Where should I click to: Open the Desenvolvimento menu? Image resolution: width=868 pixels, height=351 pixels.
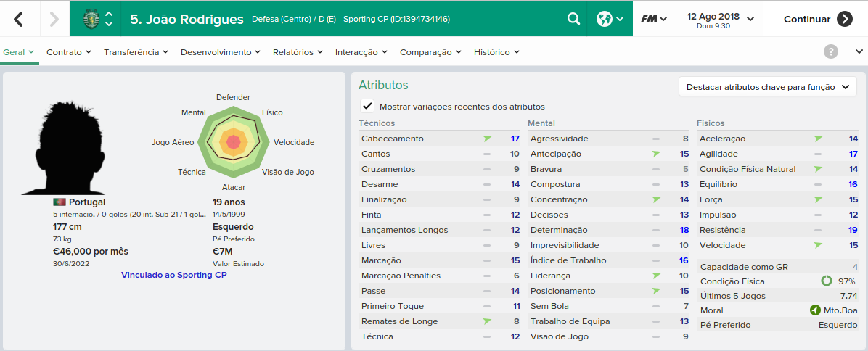221,52
